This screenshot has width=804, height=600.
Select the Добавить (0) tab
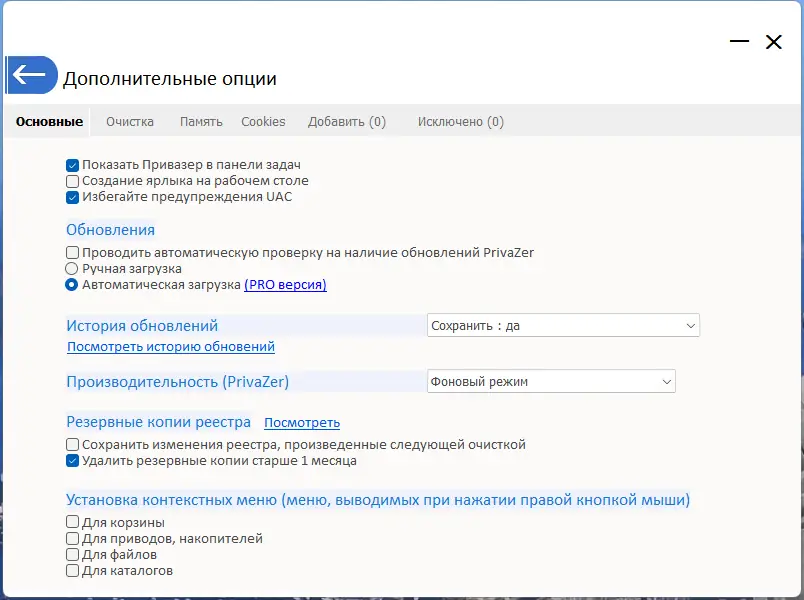click(346, 122)
